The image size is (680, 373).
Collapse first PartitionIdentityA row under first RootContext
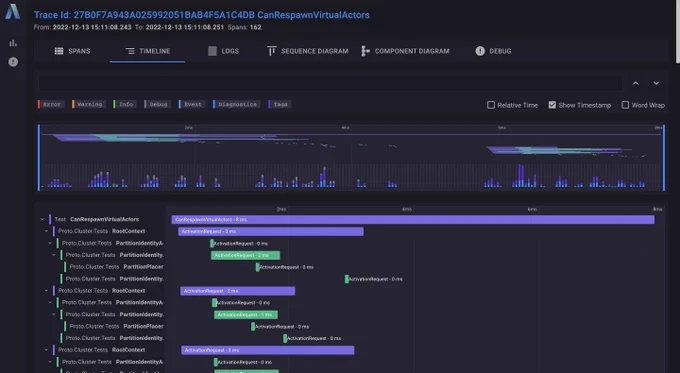click(x=50, y=243)
